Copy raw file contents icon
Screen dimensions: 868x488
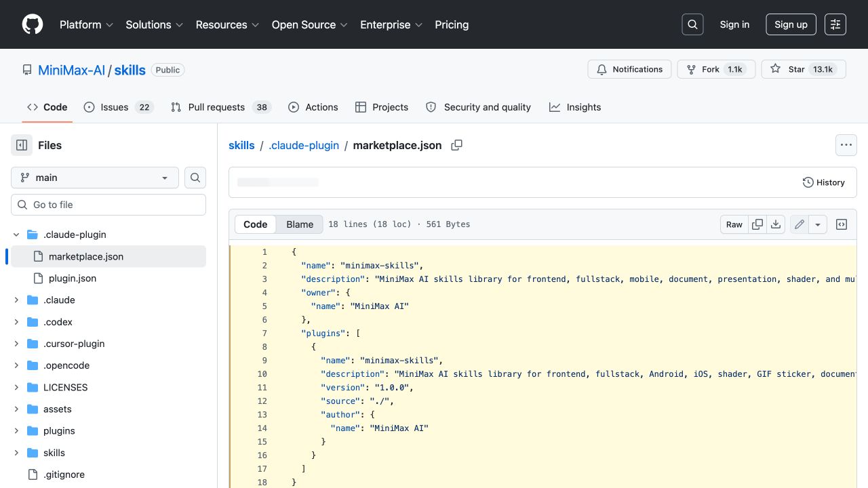pos(757,224)
